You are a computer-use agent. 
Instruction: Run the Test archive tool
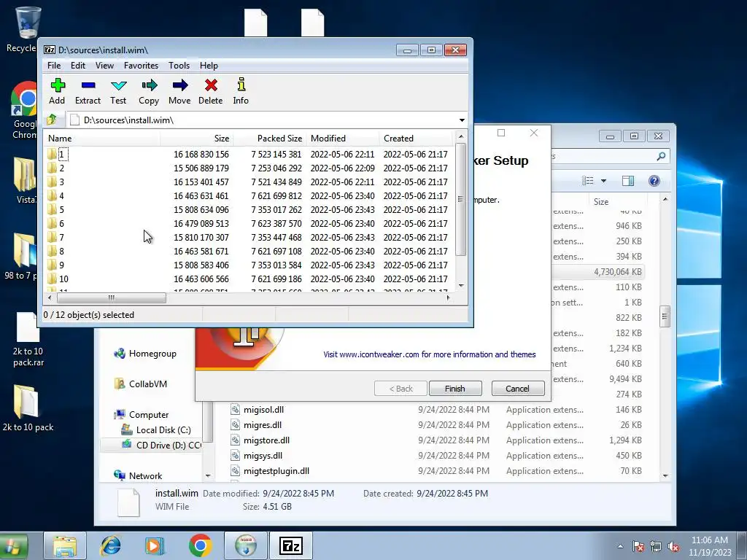tap(118, 91)
